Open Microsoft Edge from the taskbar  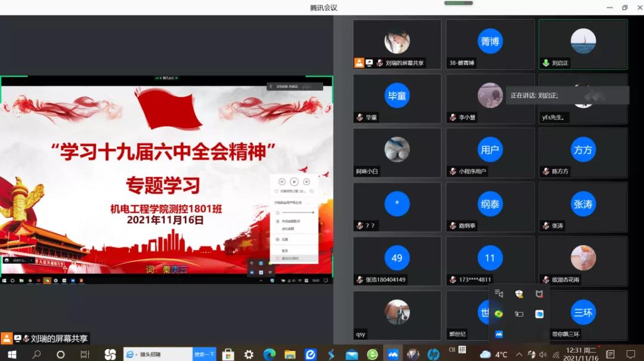point(270,354)
